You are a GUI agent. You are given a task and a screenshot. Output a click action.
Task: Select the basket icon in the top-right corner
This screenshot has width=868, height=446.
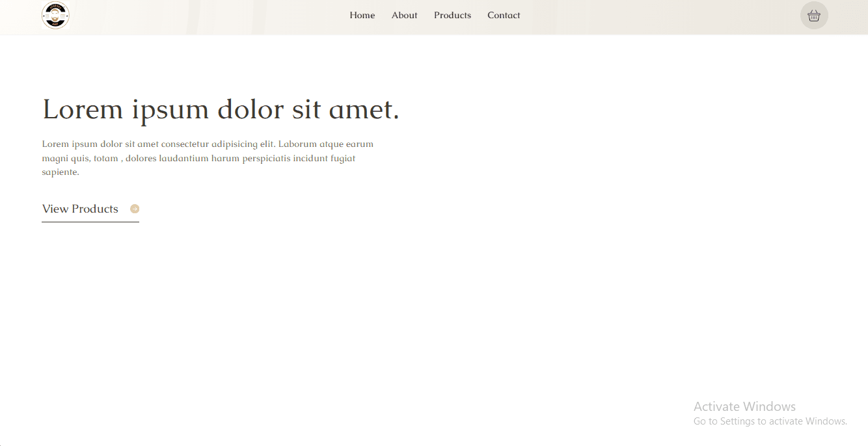(814, 15)
